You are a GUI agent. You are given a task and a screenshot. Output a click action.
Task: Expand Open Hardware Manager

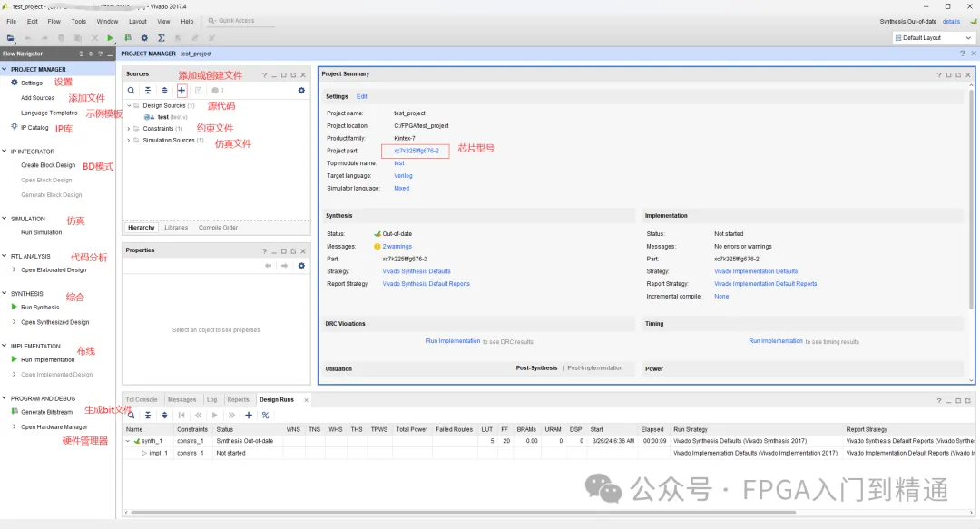point(15,426)
